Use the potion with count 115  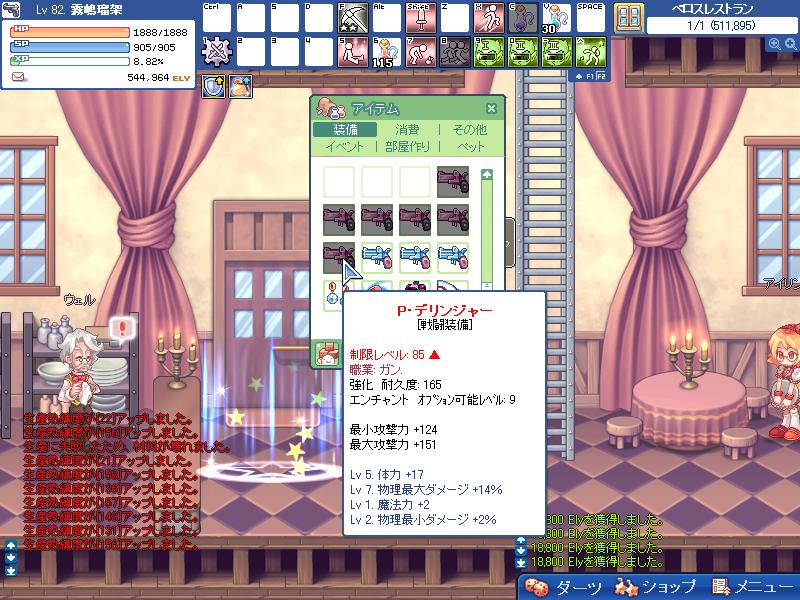[387, 52]
